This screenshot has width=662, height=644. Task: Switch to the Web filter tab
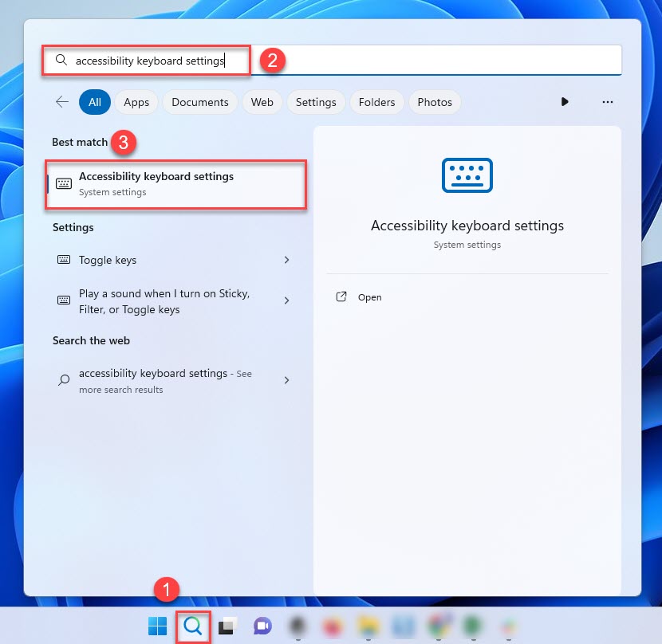262,102
